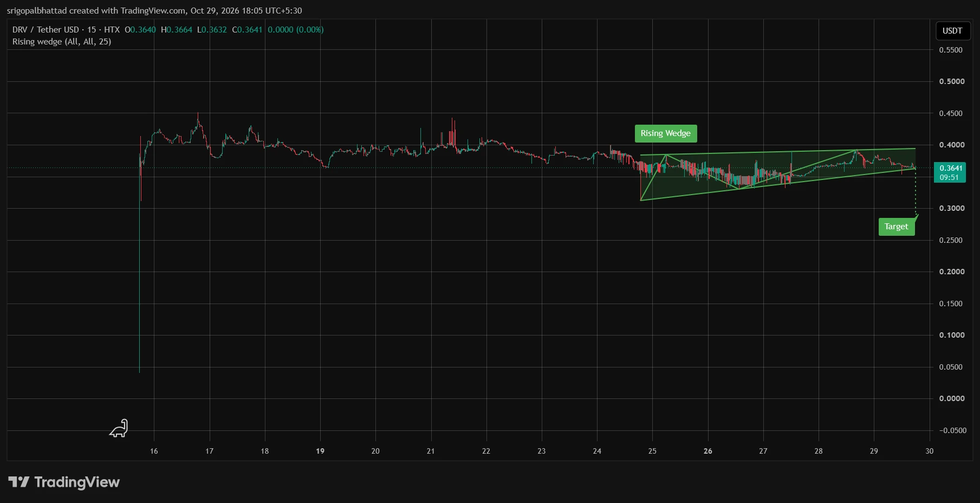980x503 pixels.
Task: Click date 23 on the time axis
Action: (x=542, y=451)
